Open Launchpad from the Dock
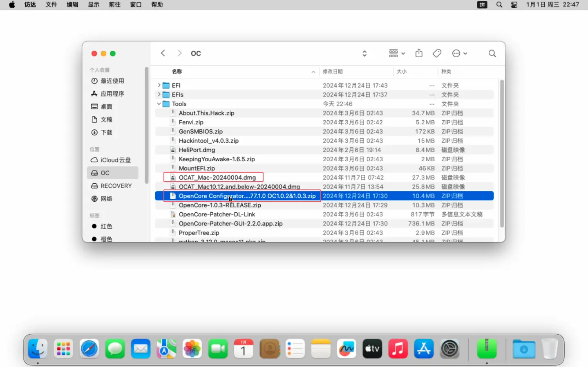The height and width of the screenshot is (367, 588). pyautogui.click(x=63, y=349)
